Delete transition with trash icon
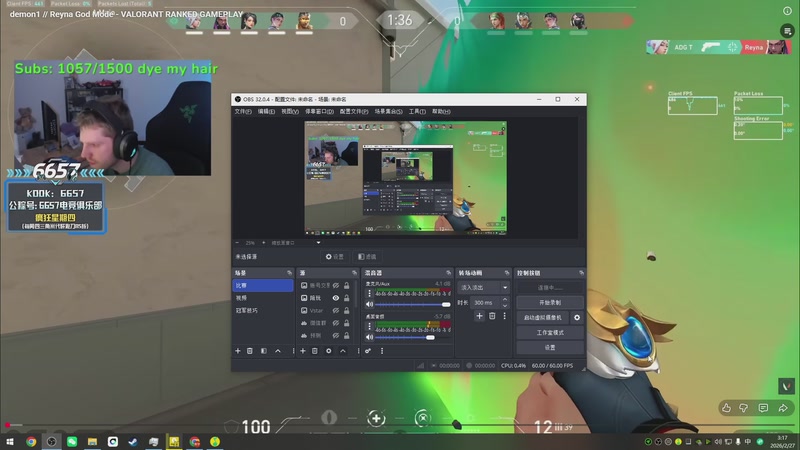The image size is (800, 450). pos(492,316)
